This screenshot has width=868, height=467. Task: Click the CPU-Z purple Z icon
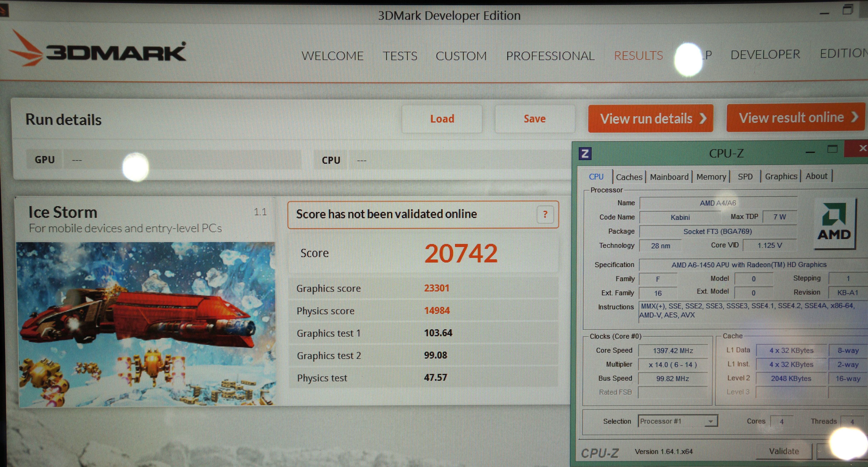[585, 154]
